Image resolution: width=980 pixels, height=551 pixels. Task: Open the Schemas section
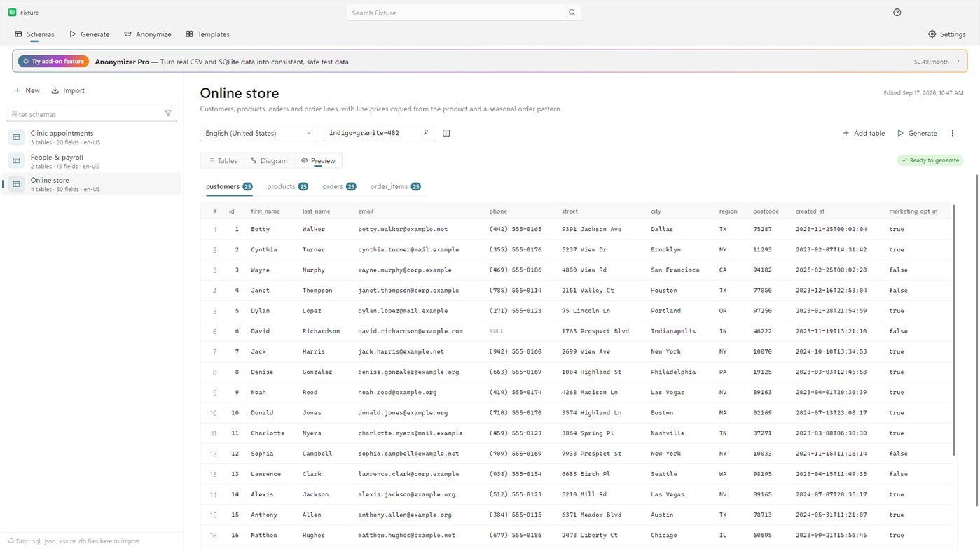(x=34, y=34)
